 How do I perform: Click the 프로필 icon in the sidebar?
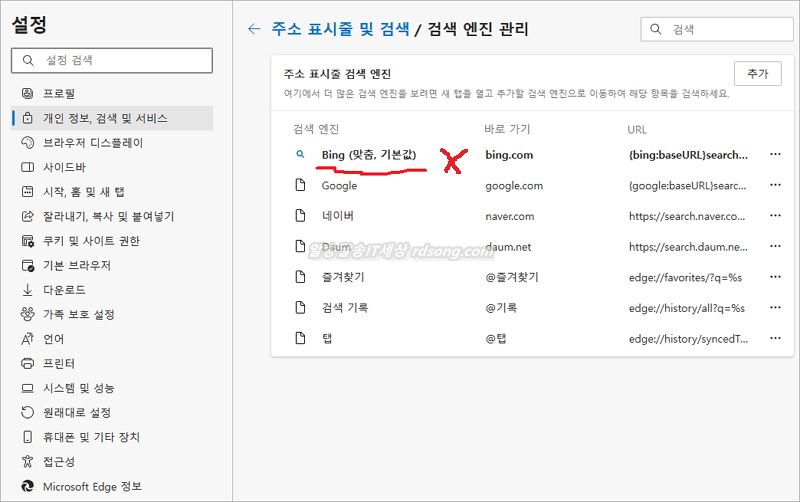point(28,94)
